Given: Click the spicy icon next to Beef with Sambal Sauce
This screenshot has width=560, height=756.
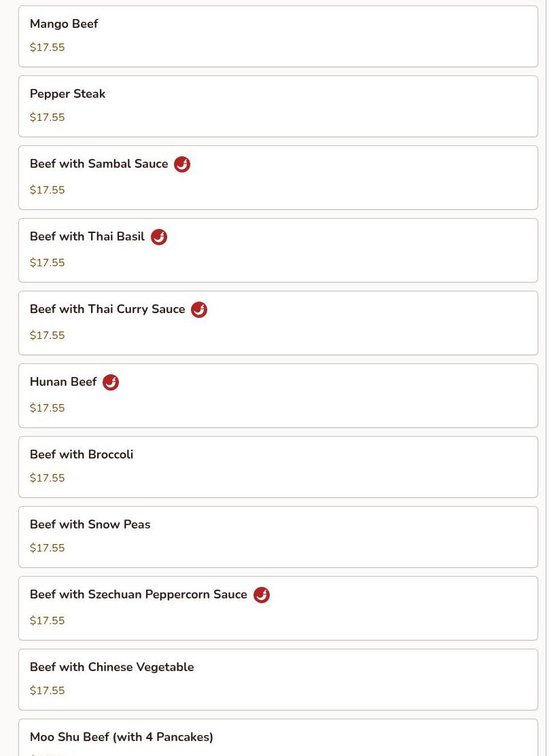Looking at the screenshot, I should tap(182, 164).
